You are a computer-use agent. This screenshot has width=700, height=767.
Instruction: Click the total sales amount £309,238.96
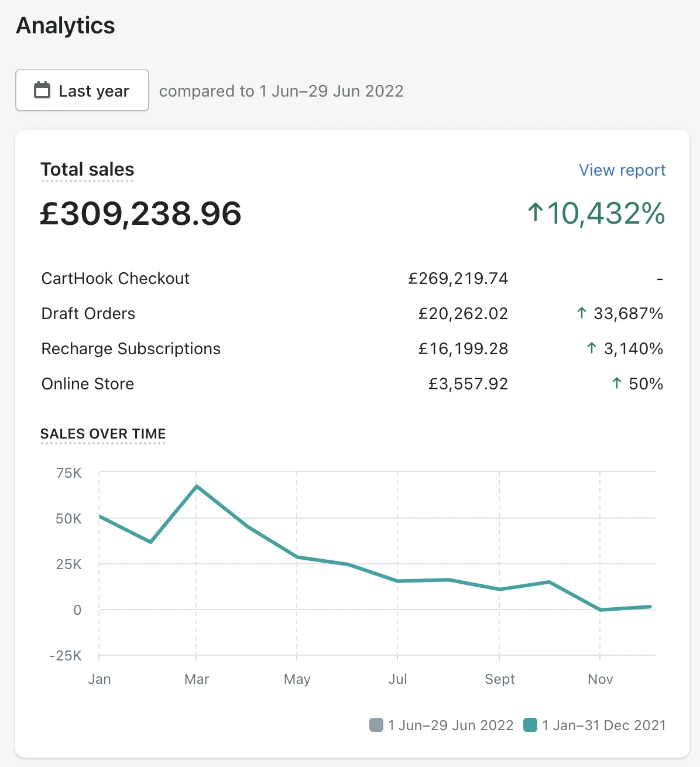coord(140,214)
